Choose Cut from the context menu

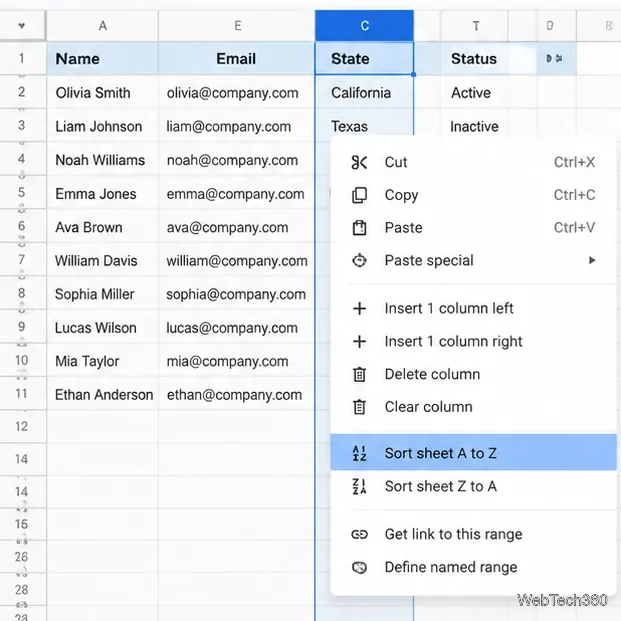pyautogui.click(x=473, y=162)
